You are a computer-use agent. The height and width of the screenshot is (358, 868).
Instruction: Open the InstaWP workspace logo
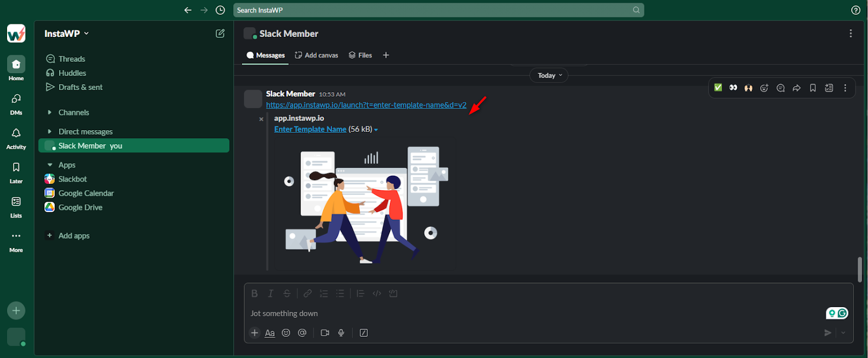coord(16,34)
